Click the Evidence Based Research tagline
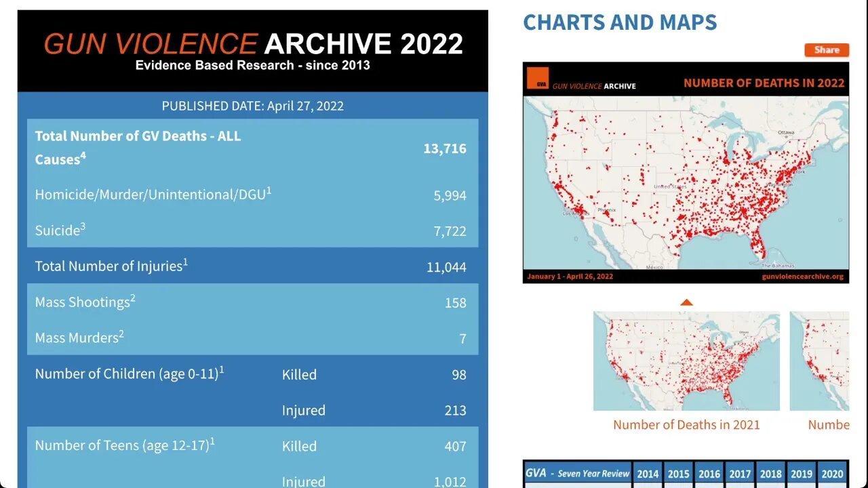The height and width of the screenshot is (488, 868). click(x=253, y=66)
